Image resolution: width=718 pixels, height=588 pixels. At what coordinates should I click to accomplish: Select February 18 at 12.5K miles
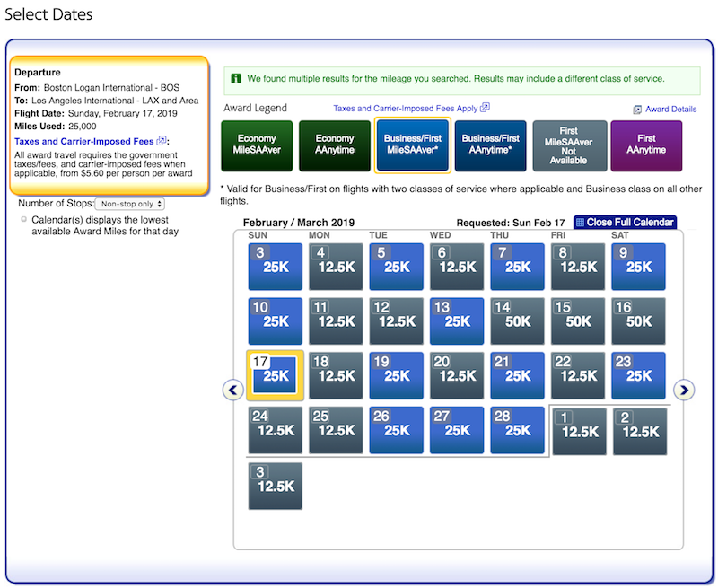[x=336, y=375]
